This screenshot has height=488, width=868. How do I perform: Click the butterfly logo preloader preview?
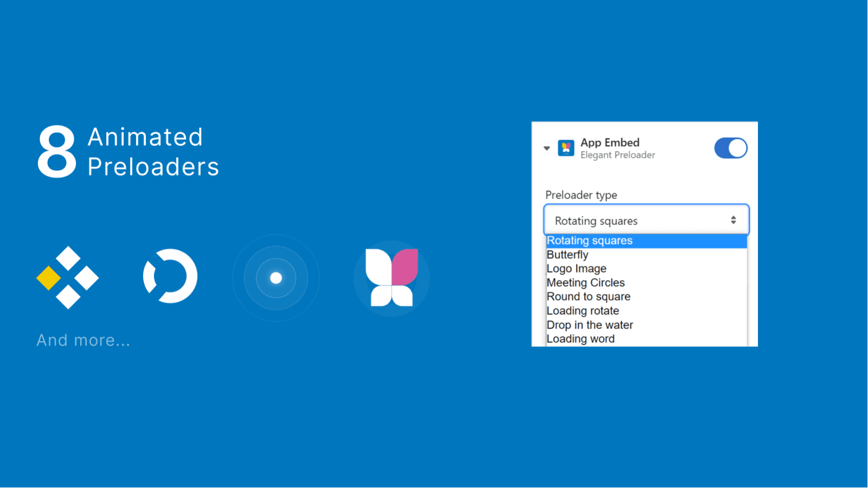[x=391, y=278]
